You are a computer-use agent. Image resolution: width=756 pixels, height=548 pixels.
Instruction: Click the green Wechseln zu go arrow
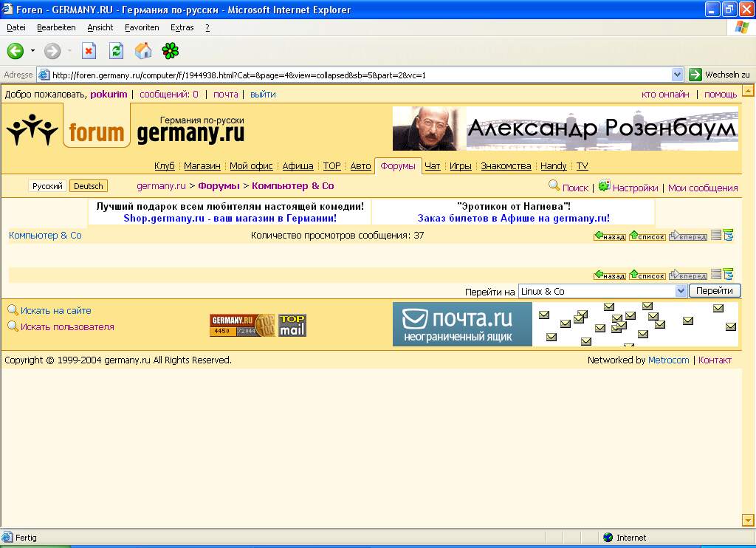coord(695,75)
